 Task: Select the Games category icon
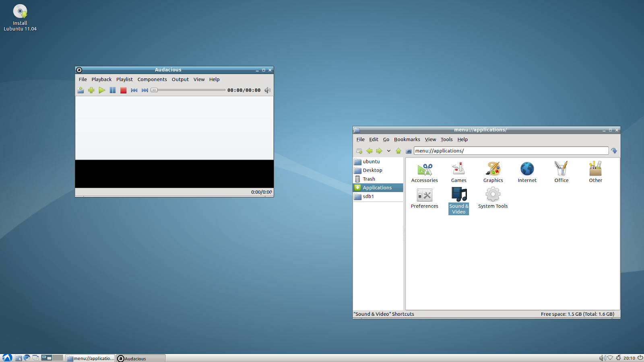coord(459,172)
